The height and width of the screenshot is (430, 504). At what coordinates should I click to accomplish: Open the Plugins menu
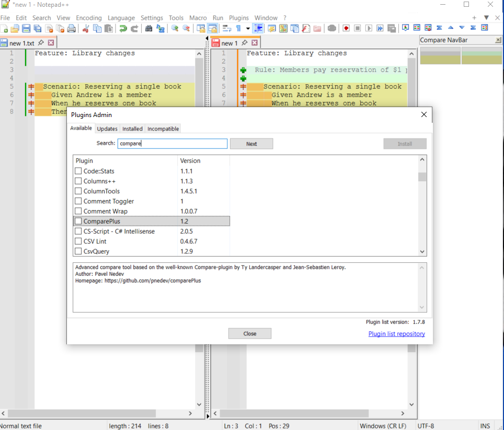pos(238,18)
